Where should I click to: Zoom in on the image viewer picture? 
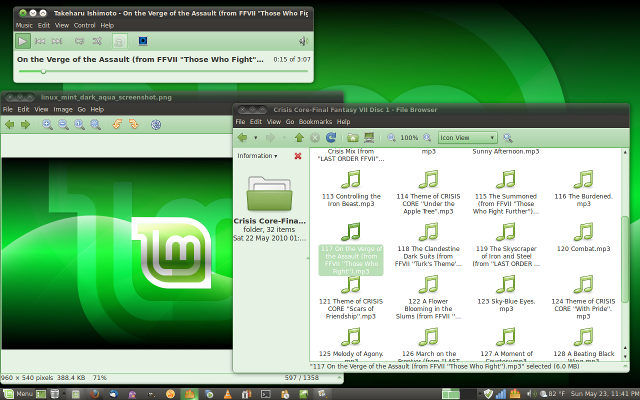[47, 124]
